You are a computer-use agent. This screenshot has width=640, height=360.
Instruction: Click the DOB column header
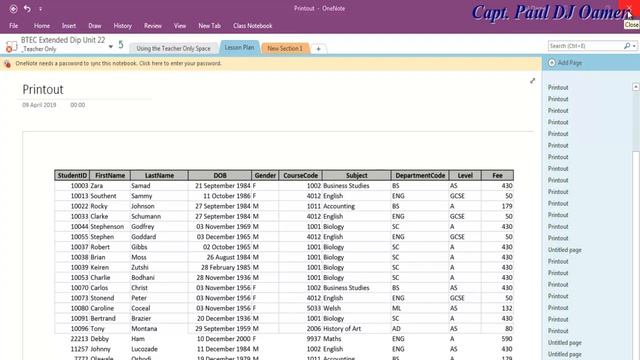pyautogui.click(x=220, y=176)
